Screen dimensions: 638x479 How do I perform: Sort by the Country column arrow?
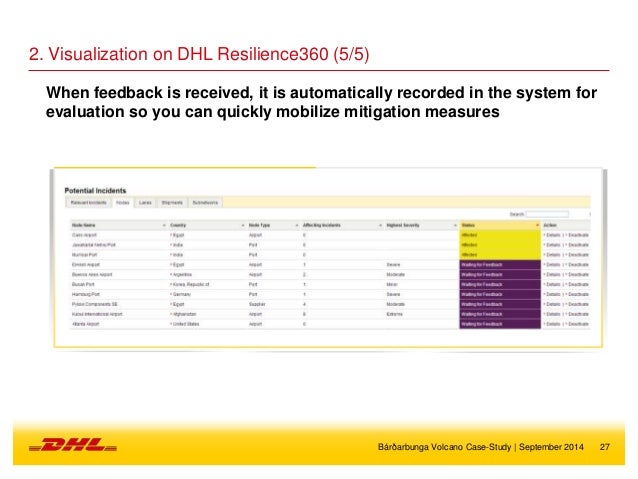point(243,225)
